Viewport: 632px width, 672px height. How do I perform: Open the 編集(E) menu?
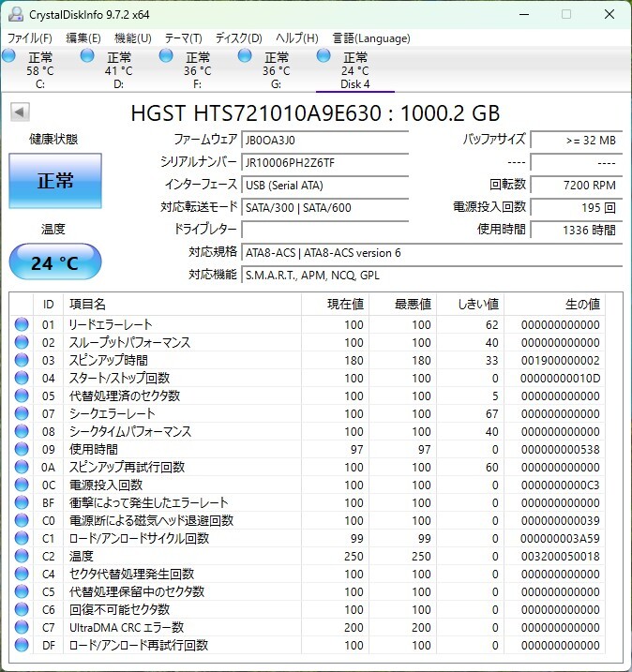[83, 38]
